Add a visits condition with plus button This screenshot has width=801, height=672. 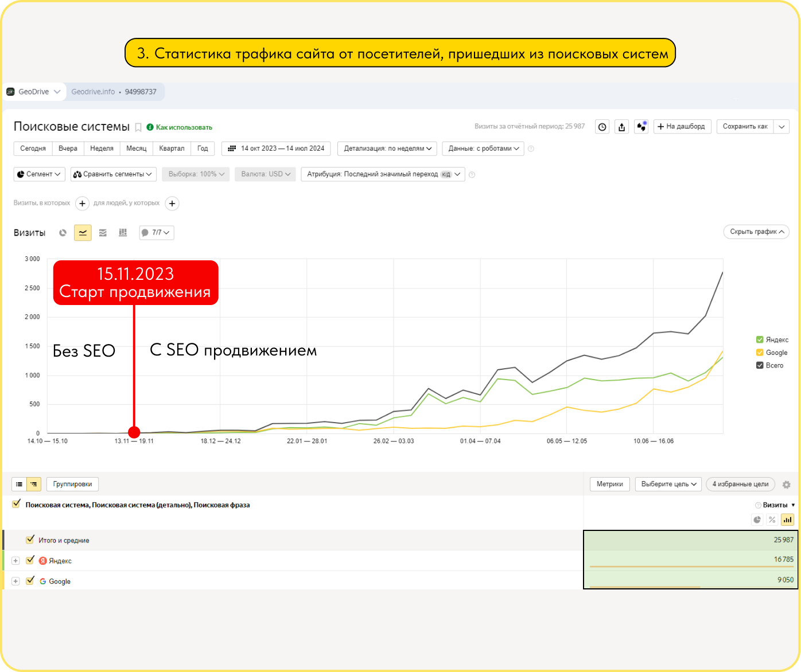82,204
